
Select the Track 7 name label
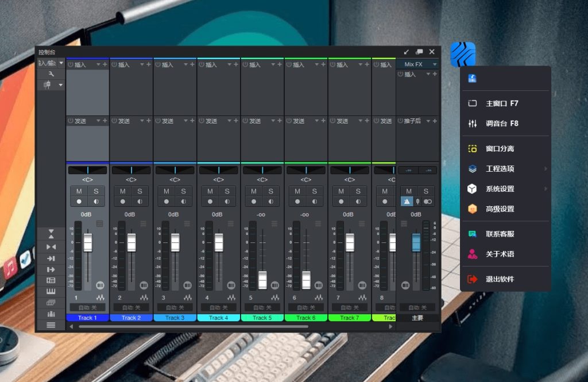[x=350, y=318]
